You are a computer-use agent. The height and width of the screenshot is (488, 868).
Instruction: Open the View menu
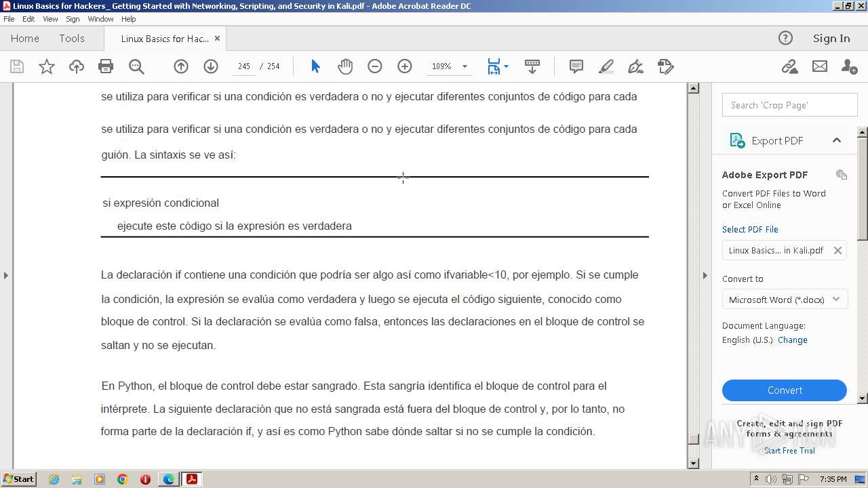(x=50, y=19)
